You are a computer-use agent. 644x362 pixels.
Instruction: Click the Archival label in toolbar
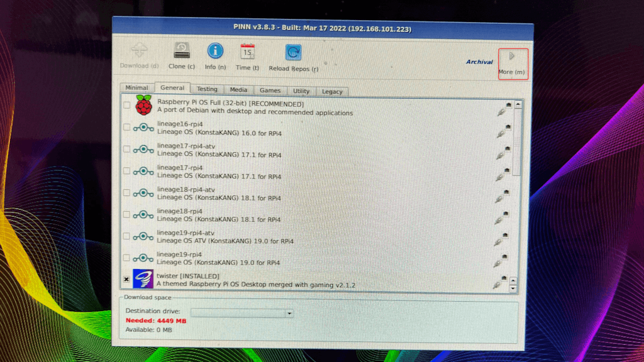479,62
